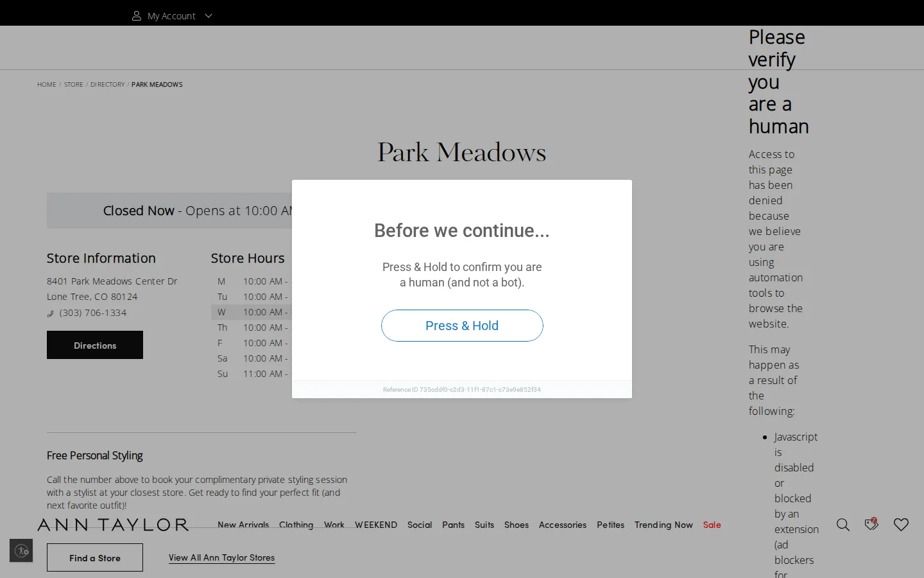Open the Suits menu item
Viewport: 924px width, 578px height.
[484, 525]
